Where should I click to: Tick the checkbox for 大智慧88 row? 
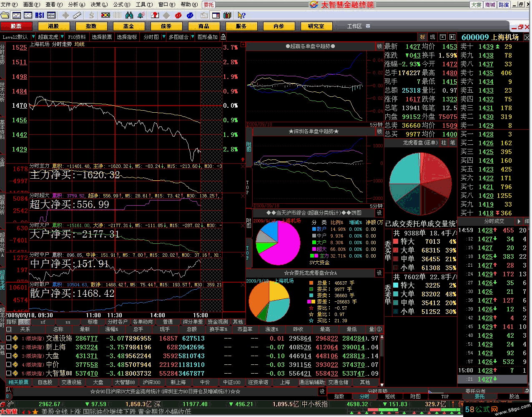point(9,374)
